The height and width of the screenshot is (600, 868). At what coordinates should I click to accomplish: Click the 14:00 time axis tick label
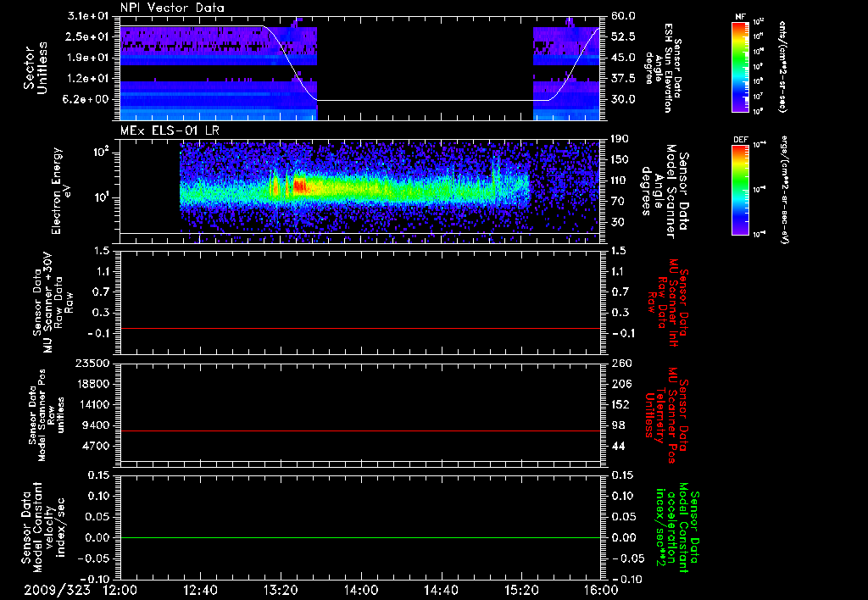(x=360, y=589)
